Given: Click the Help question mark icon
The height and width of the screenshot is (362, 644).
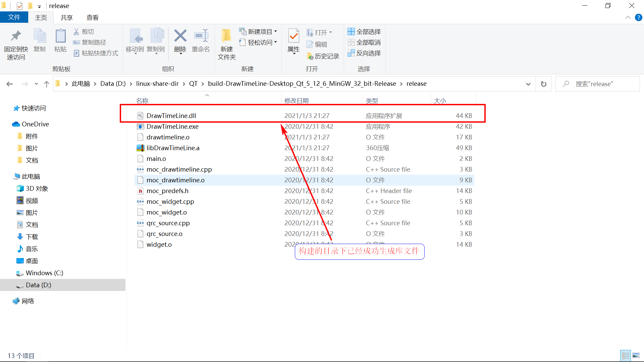Looking at the screenshot, I should [x=638, y=17].
